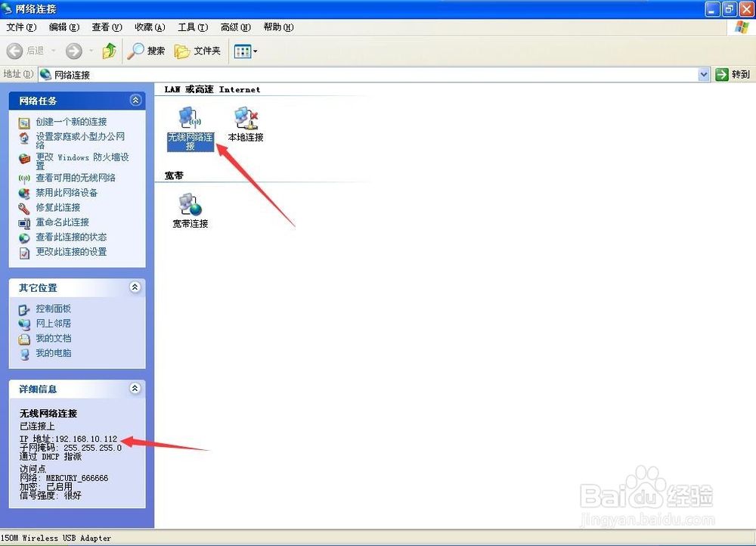
Task: Click 查看可用的无线网络 link
Action: (x=76, y=178)
